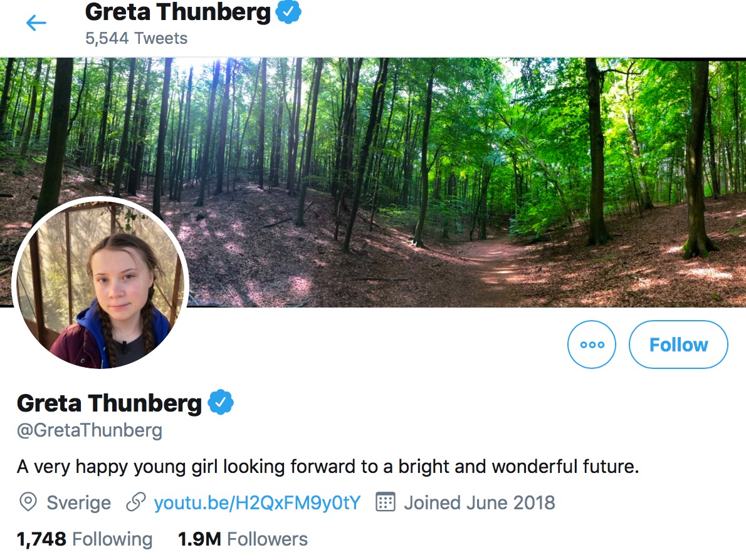Click the location pin icon
The height and width of the screenshot is (560, 746).
[x=28, y=502]
